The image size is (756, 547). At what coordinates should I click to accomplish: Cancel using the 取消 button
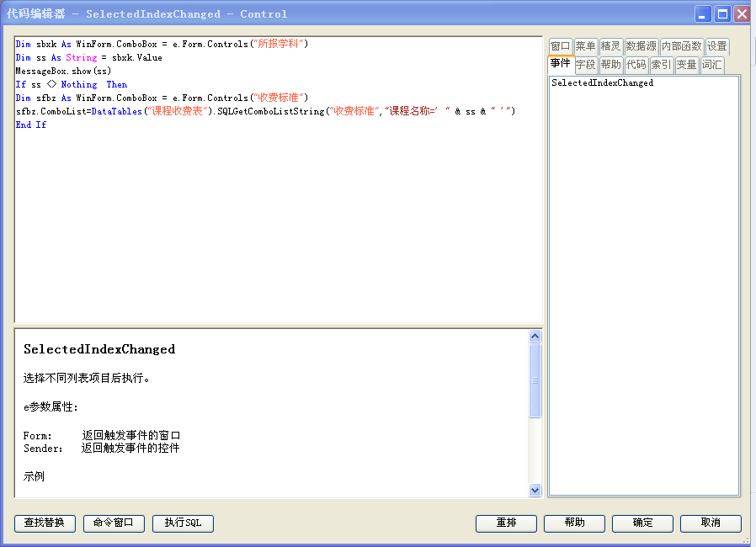point(711,523)
